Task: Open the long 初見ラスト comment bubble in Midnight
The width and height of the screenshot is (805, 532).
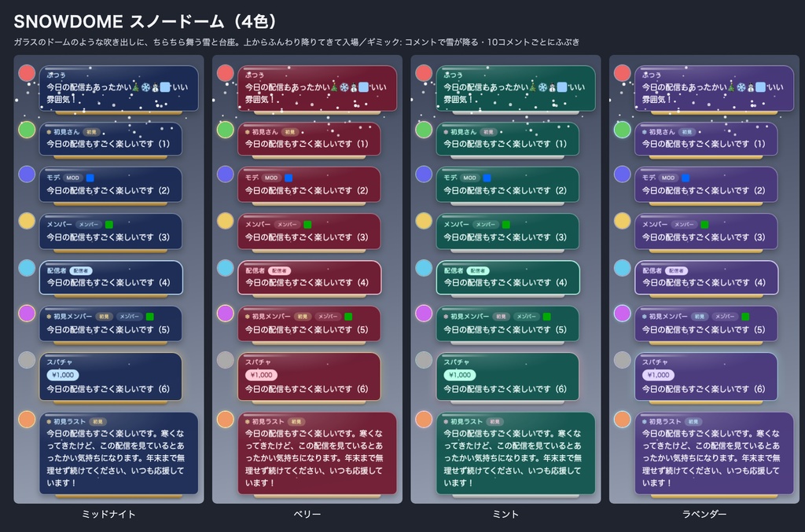Action: tap(119, 453)
